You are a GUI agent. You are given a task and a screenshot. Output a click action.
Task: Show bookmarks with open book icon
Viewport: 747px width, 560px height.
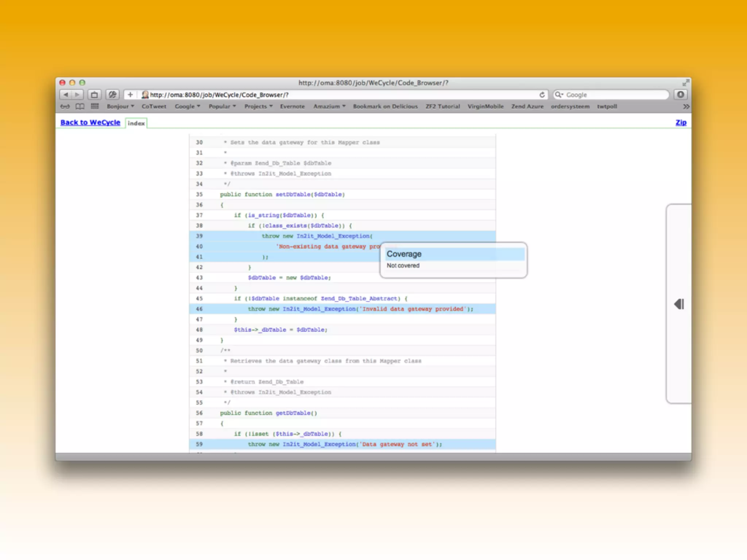point(80,106)
